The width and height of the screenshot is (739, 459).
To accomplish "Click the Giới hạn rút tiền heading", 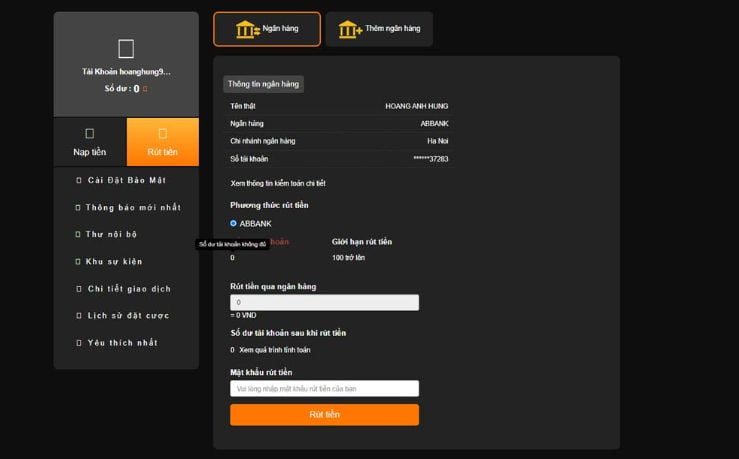I will click(361, 242).
